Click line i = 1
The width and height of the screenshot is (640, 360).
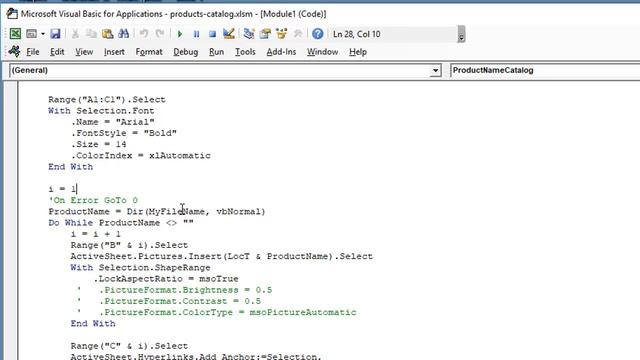62,189
